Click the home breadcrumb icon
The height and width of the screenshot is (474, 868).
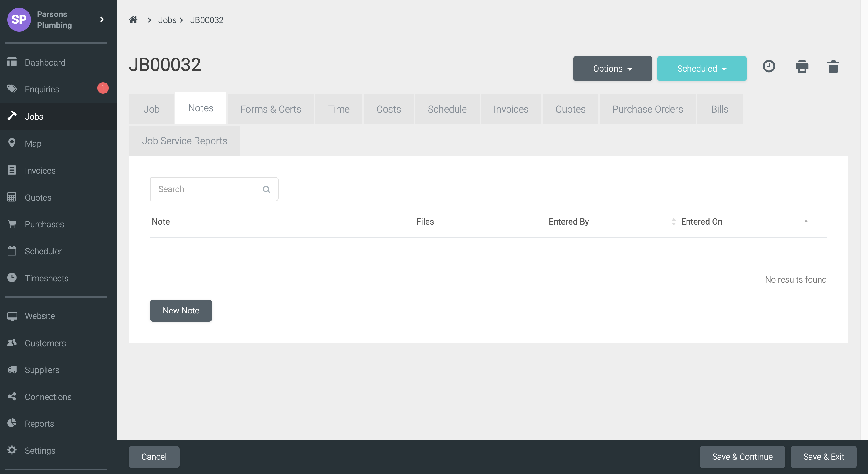click(133, 20)
